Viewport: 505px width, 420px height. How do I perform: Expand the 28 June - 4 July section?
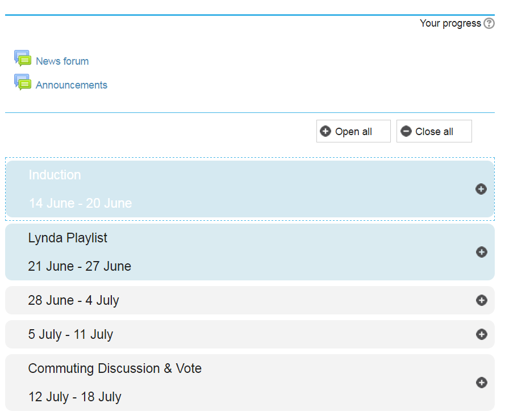coord(481,300)
